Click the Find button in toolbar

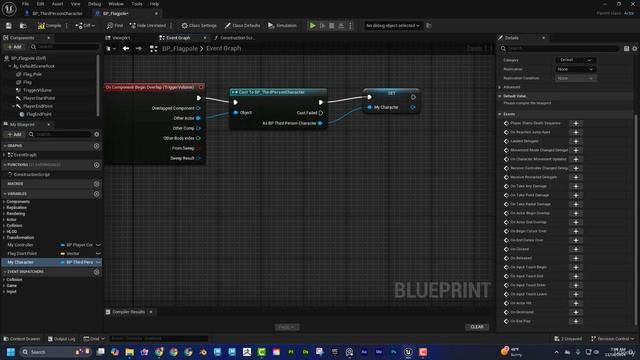(x=115, y=25)
